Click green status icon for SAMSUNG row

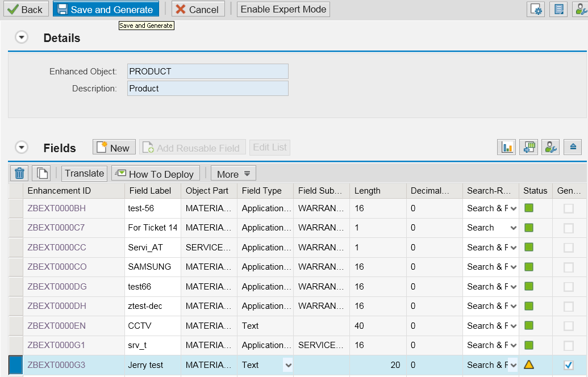529,267
